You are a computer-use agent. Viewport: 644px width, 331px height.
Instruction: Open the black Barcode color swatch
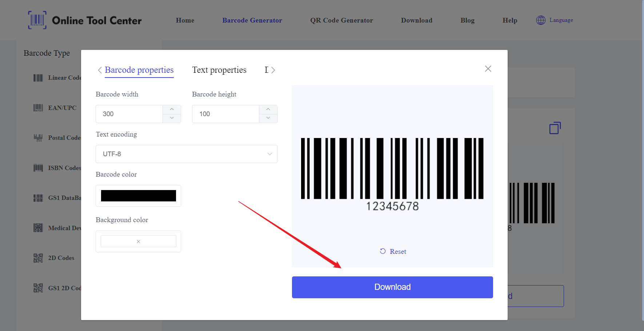[139, 196]
